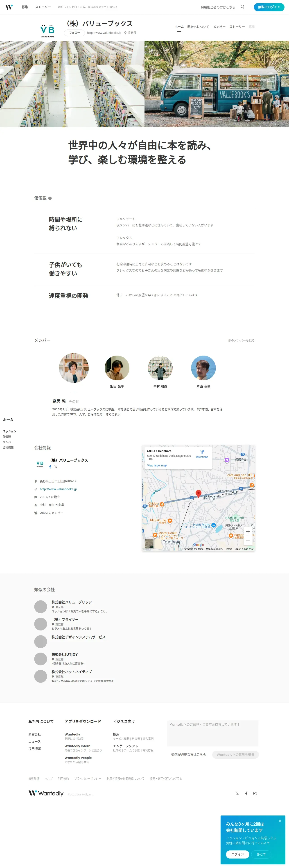
Task: Select 鳥居 希 member avatar
Action: point(74,368)
